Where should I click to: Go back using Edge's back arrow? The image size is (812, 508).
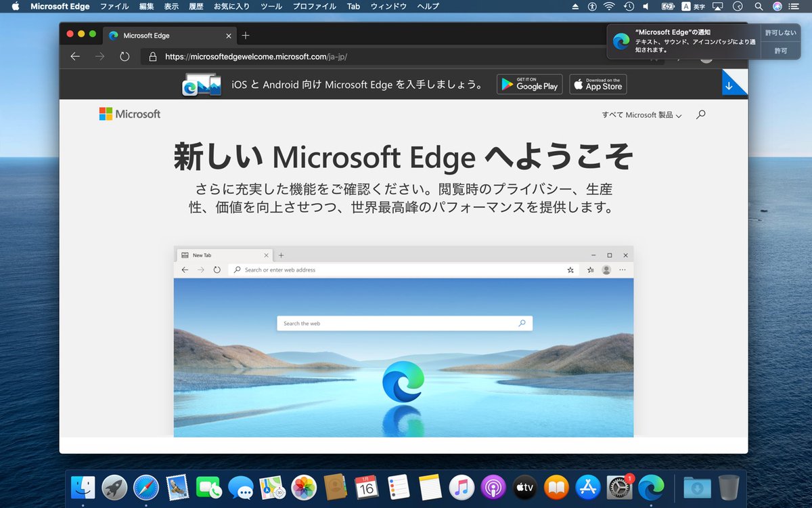75,56
